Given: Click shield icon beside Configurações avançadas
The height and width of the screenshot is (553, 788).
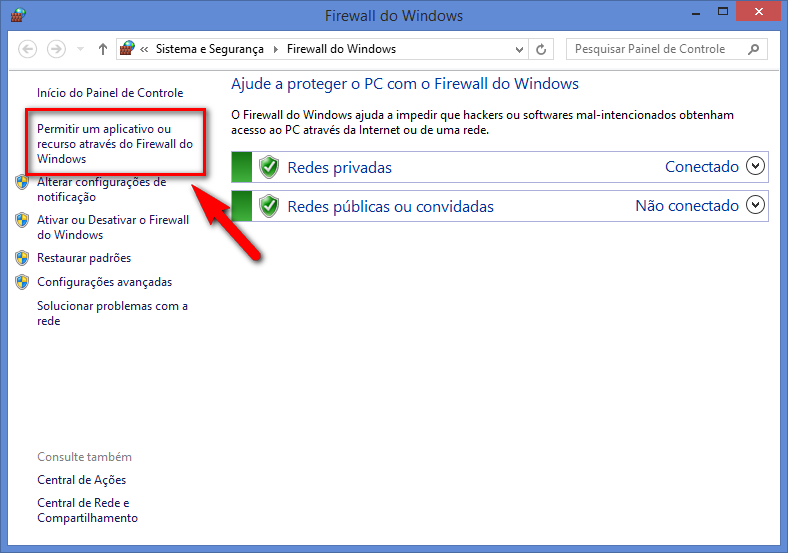Looking at the screenshot, I should tap(22, 282).
